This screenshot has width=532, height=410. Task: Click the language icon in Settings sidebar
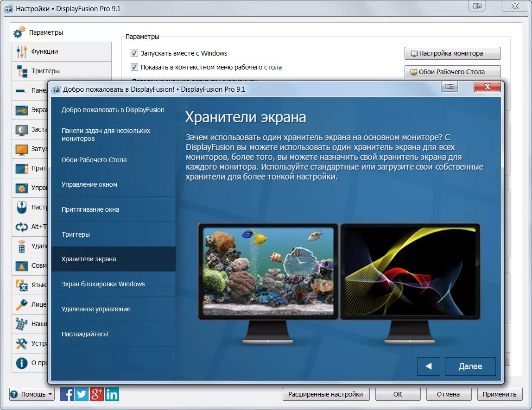click(22, 285)
